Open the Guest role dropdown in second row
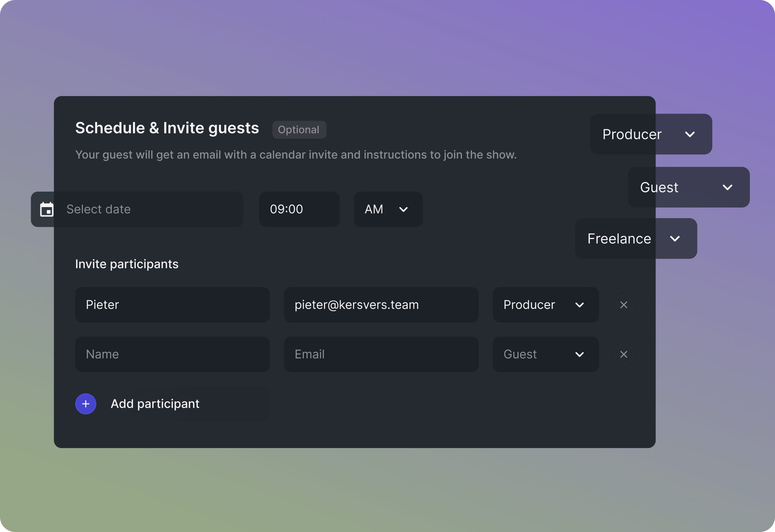 [x=545, y=354]
